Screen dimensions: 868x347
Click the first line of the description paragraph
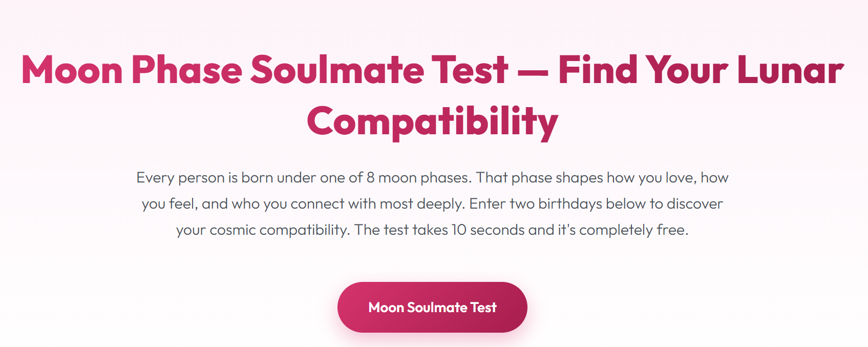point(433,178)
